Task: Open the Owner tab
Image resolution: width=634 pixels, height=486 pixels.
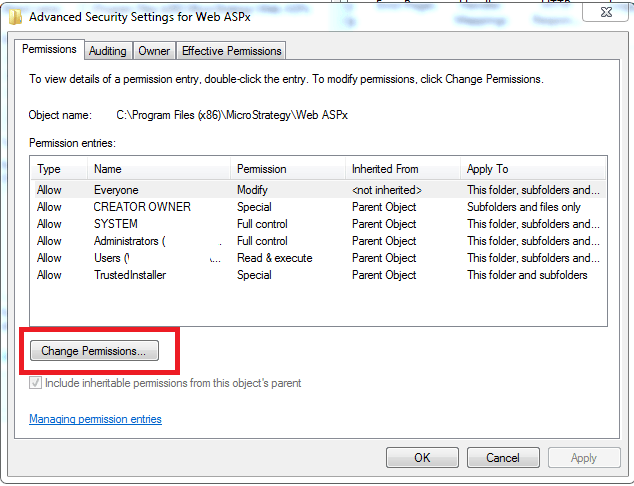Action: coord(154,51)
